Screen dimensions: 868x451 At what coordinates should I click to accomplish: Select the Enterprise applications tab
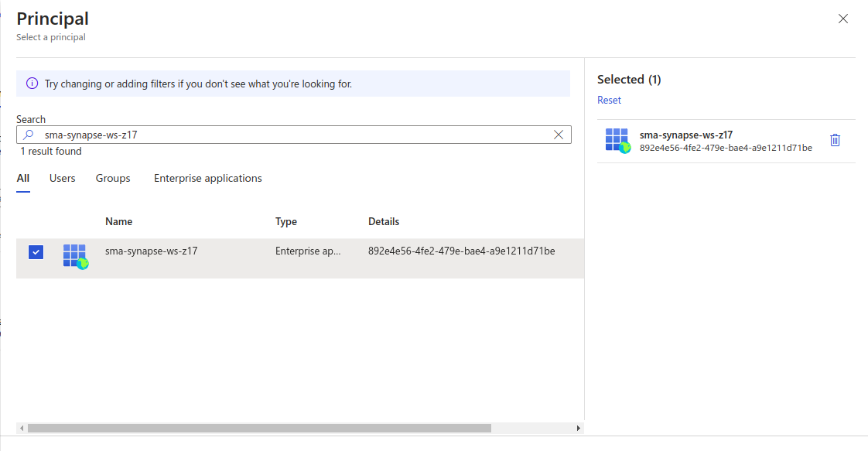[x=208, y=179]
